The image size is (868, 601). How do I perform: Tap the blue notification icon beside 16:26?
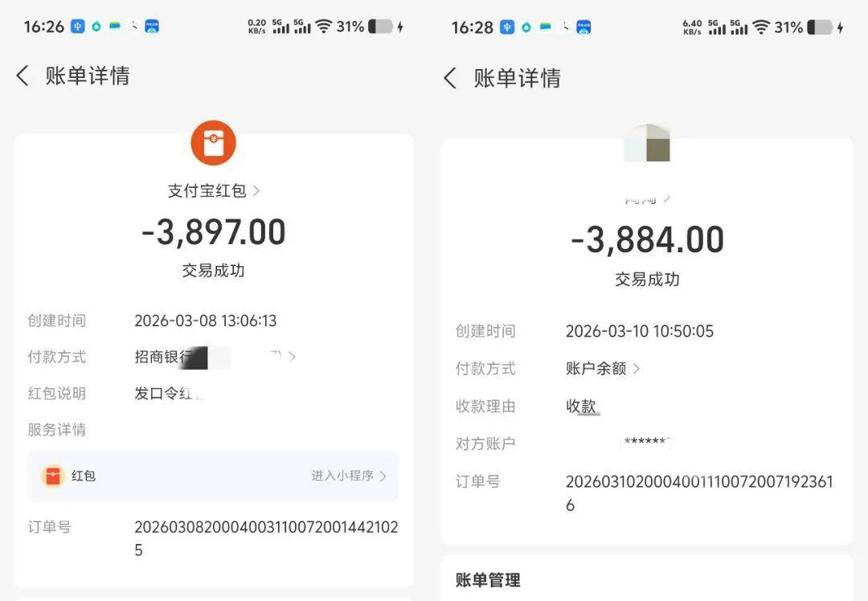coord(78,26)
